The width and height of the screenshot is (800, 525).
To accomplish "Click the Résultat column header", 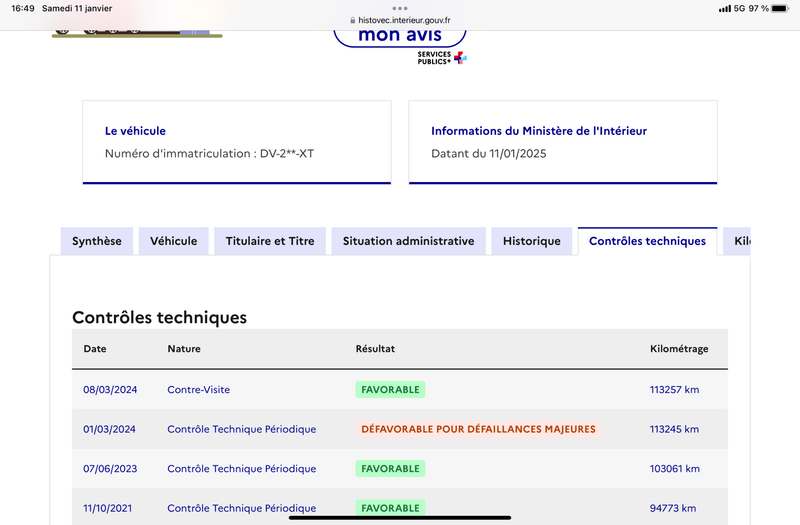I will click(x=375, y=348).
